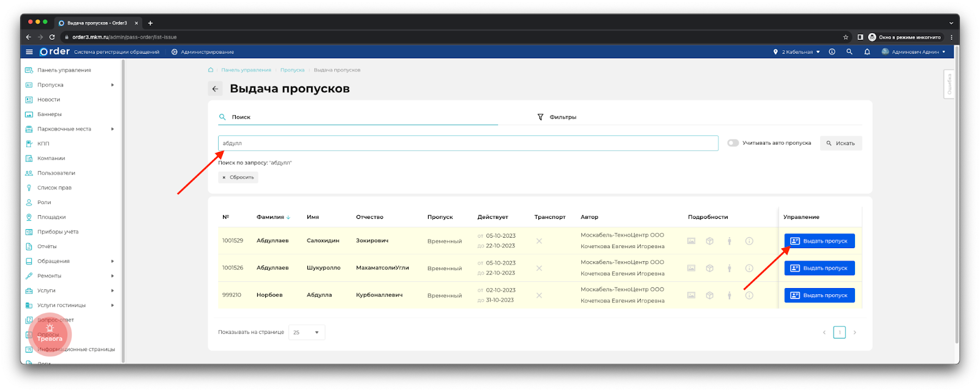Image resolution: width=980 pixels, height=391 pixels.
Task: Click the image icon in the Норбоев row
Action: tap(691, 295)
